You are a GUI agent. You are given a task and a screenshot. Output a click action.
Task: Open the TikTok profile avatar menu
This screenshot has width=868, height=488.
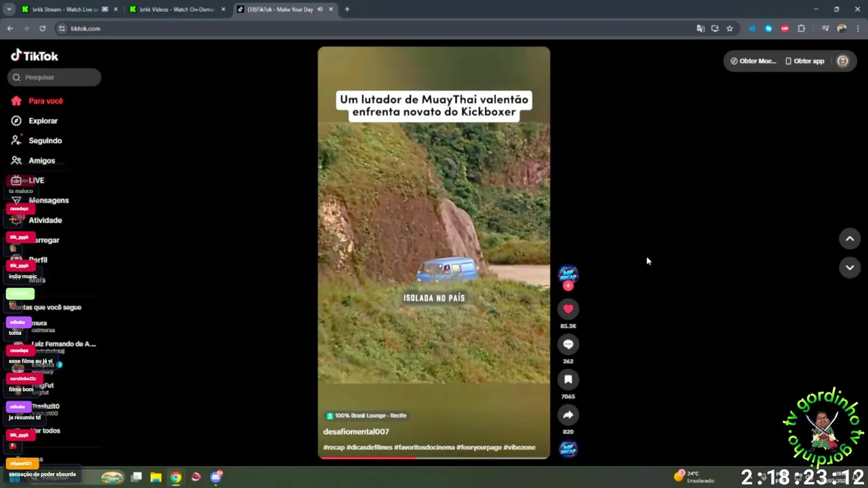tap(843, 61)
